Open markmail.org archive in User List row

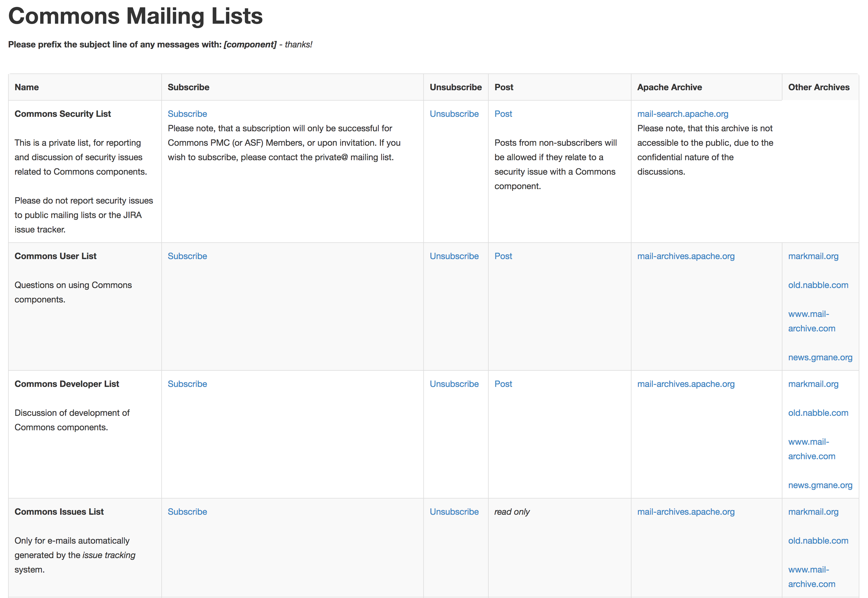click(813, 256)
